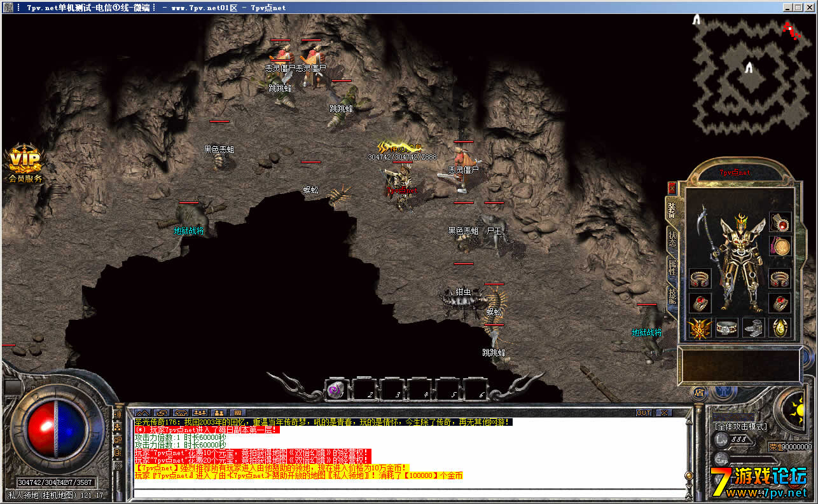Toggle the bottom bracketed channel icon beside chat
The image size is (818, 504).
(118, 466)
